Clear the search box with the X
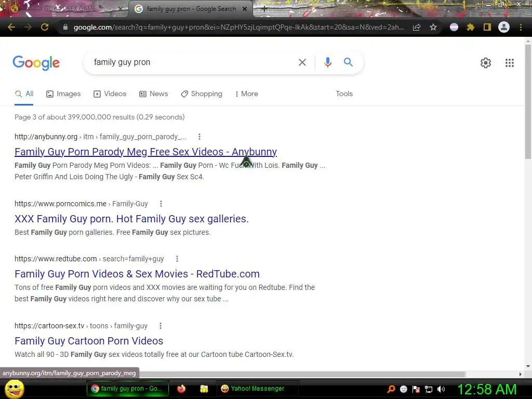This screenshot has height=399, width=532. click(302, 62)
